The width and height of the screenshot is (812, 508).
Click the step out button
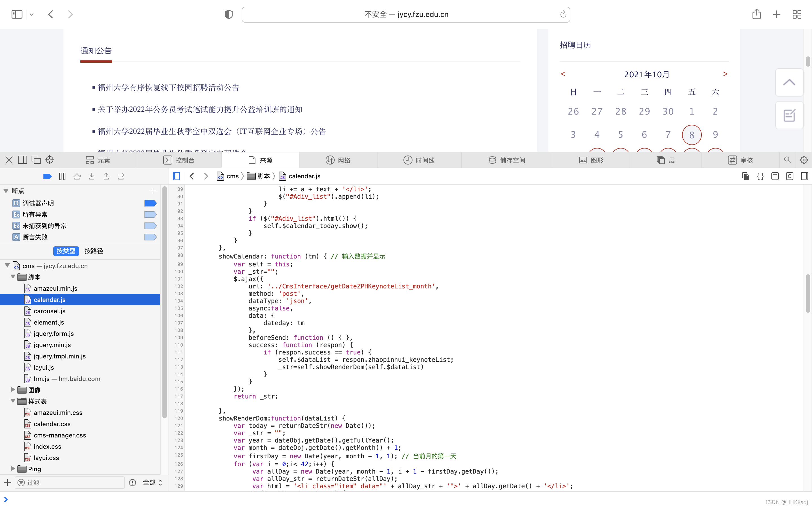tap(106, 176)
